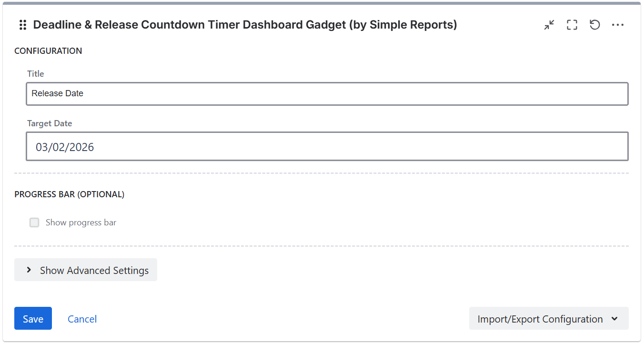Refresh the countdown gadget

(x=594, y=25)
